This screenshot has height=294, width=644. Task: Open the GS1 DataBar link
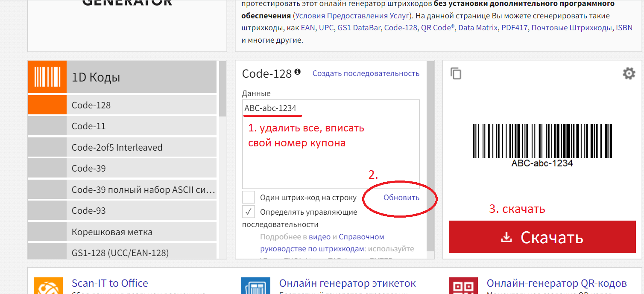359,28
